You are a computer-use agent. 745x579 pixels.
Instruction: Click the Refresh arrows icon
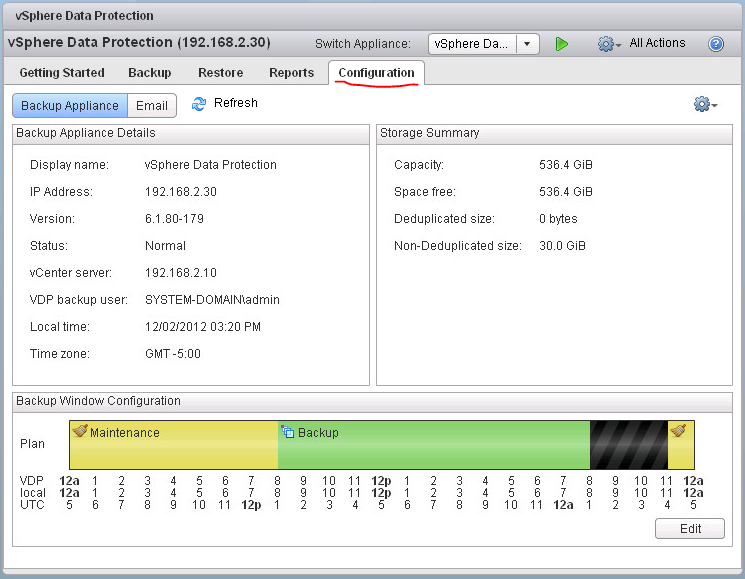click(199, 104)
